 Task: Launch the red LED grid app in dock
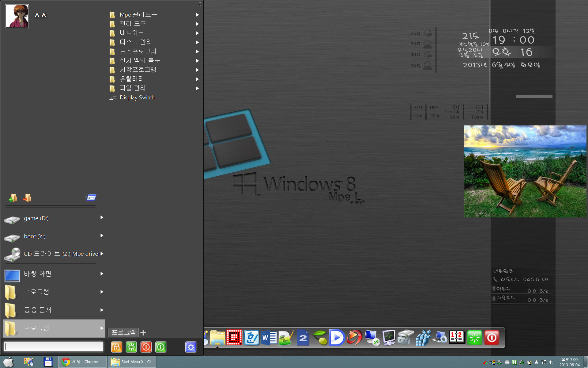(234, 338)
